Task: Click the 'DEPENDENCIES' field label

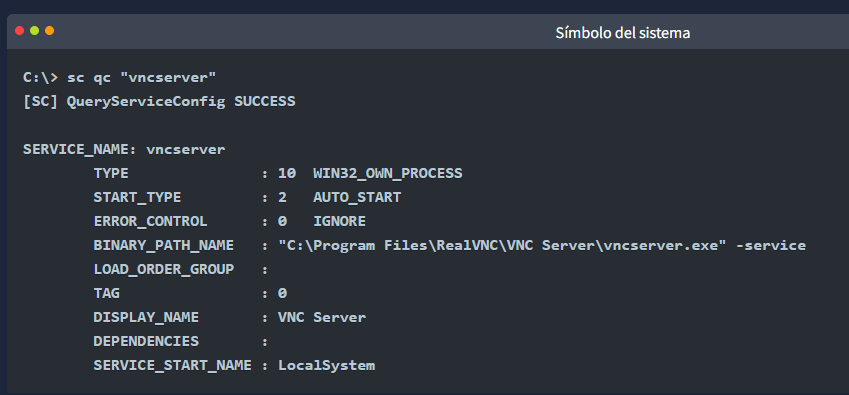Action: pyautogui.click(x=146, y=341)
